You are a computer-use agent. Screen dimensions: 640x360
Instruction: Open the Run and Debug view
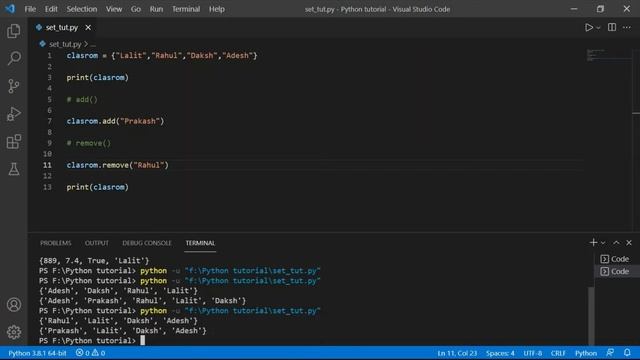tap(13, 114)
